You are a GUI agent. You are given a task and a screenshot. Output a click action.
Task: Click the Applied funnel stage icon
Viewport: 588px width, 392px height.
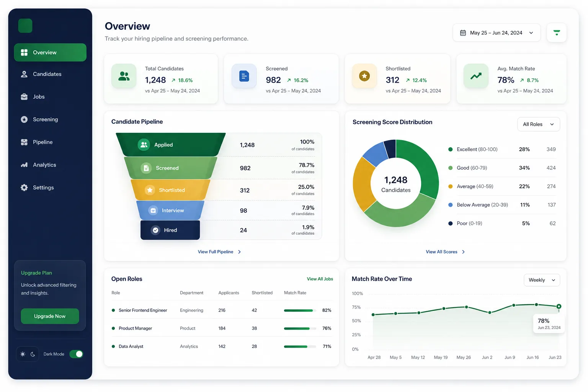coord(144,145)
